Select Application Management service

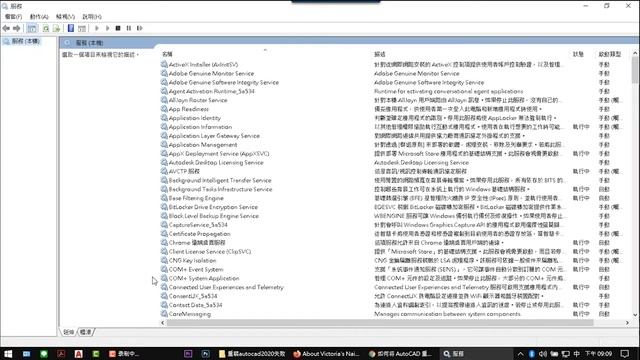tap(203, 144)
